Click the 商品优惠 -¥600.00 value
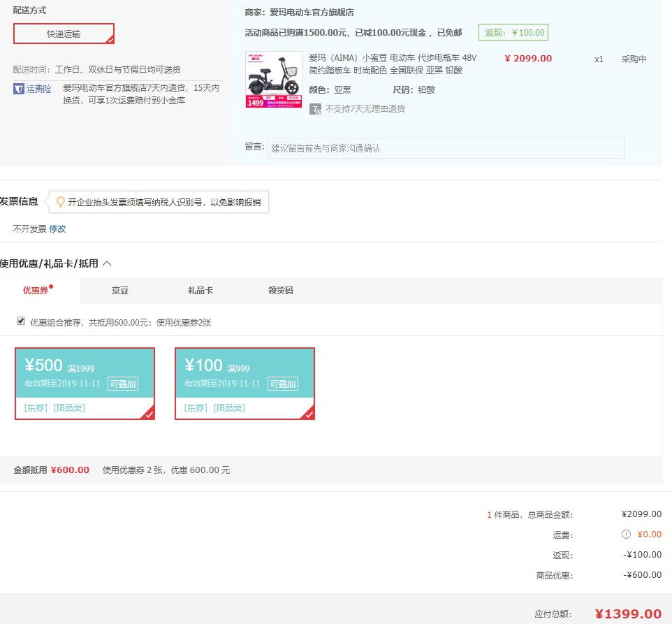This screenshot has height=624, width=672. 643,575
